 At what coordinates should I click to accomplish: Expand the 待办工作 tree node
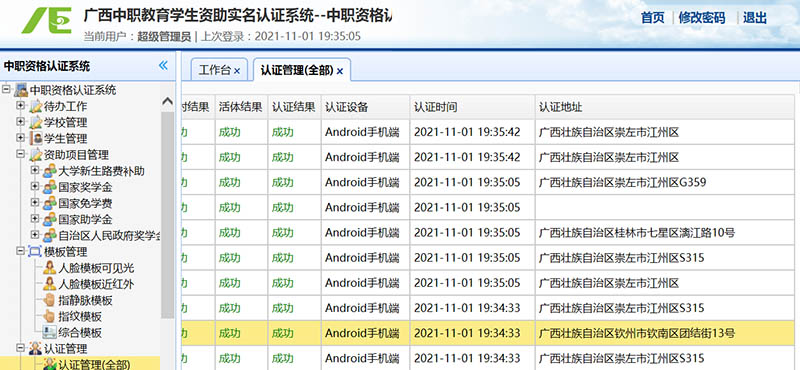pos(20,106)
